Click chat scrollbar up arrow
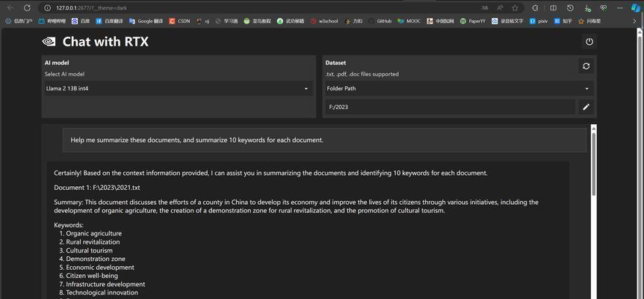 pos(594,129)
